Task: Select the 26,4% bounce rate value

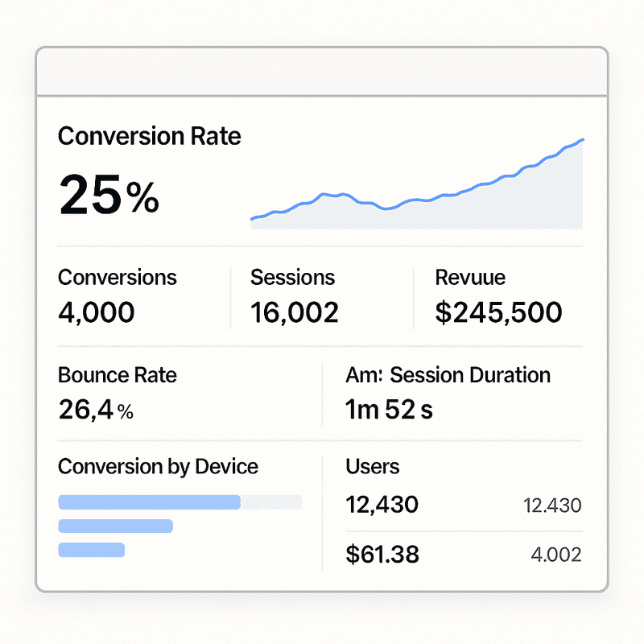Action: point(96,411)
